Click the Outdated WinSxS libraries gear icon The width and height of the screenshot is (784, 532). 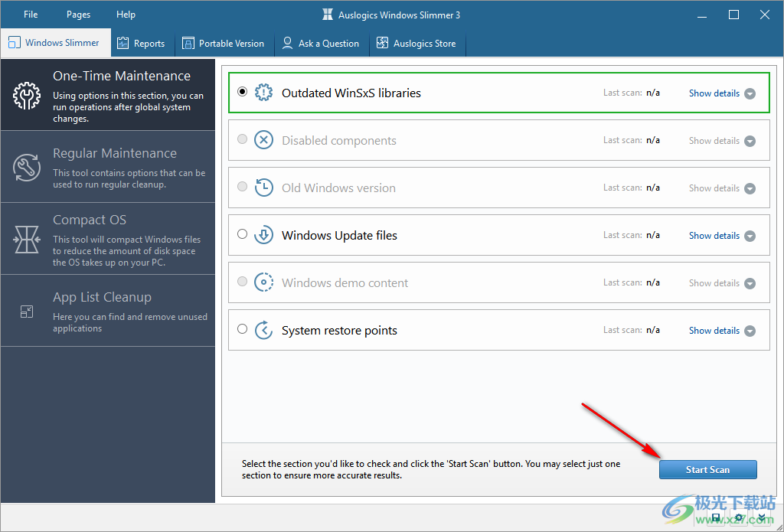[x=263, y=93]
